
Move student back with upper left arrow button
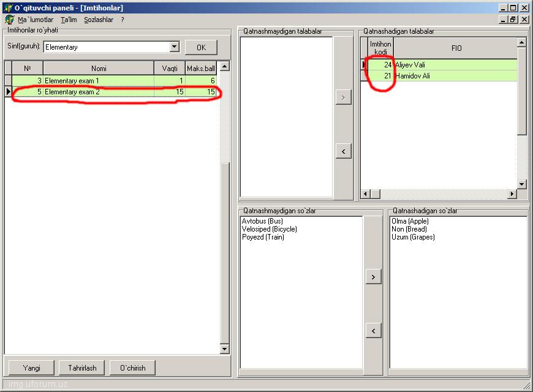tap(343, 151)
